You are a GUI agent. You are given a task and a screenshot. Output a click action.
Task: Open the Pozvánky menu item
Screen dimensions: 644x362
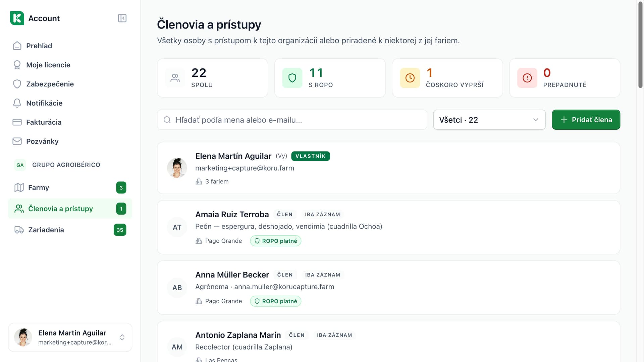tap(70, 141)
